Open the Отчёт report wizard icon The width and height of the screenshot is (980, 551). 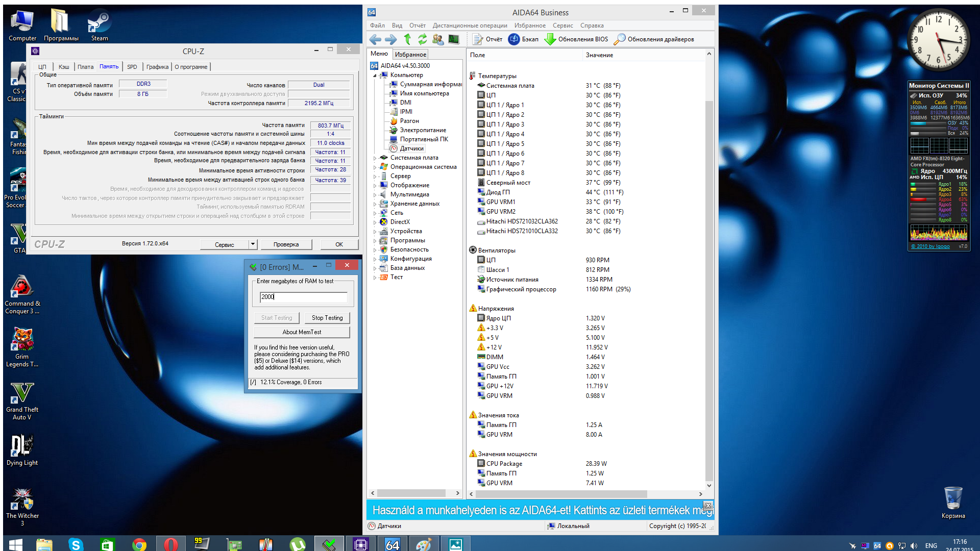(477, 39)
